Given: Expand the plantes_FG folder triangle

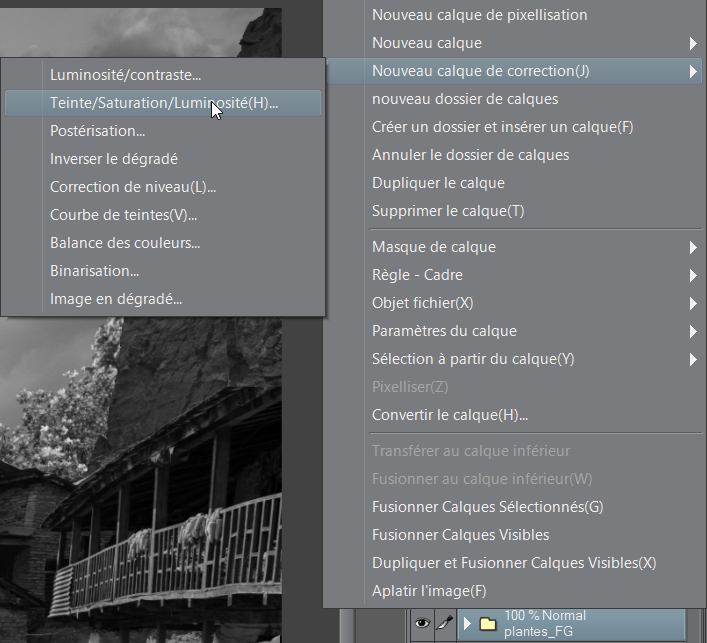Looking at the screenshot, I should click(467, 624).
